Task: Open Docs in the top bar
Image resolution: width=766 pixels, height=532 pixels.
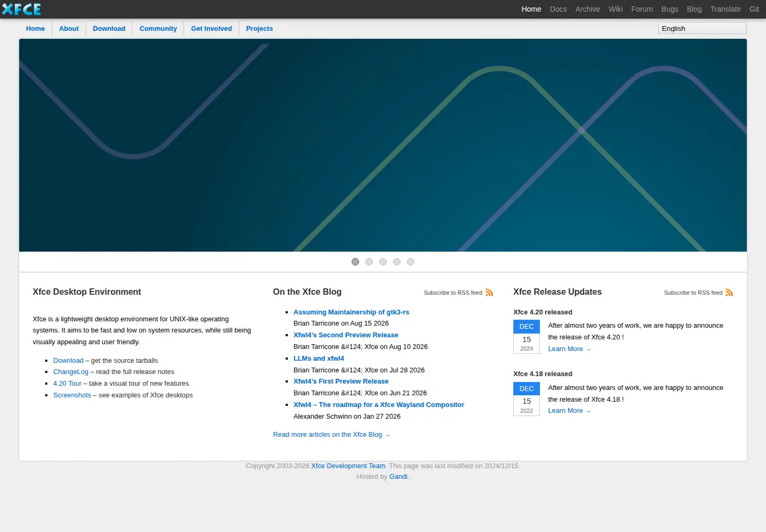Action: 559,9
